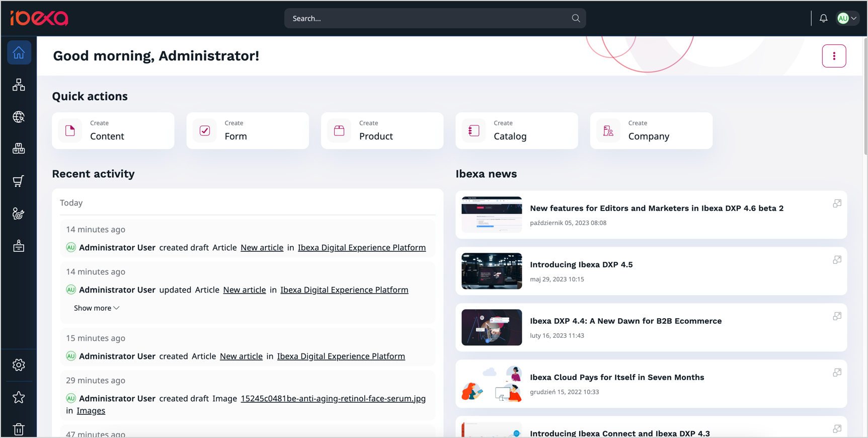Click into the Search input field
Image resolution: width=868 pixels, height=438 pixels.
point(428,18)
